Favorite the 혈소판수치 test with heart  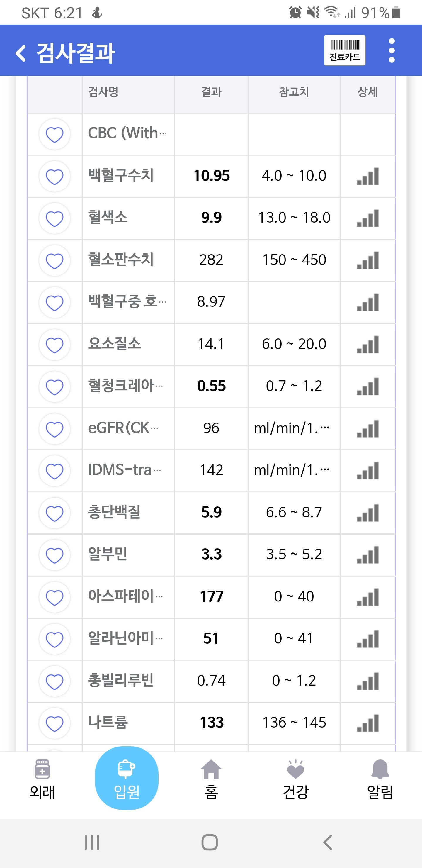point(55,260)
